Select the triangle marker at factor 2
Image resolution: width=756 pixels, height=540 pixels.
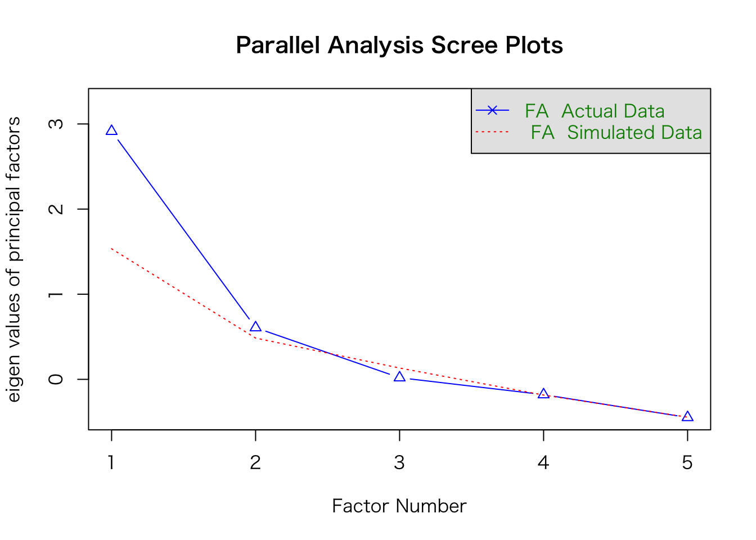[255, 327]
